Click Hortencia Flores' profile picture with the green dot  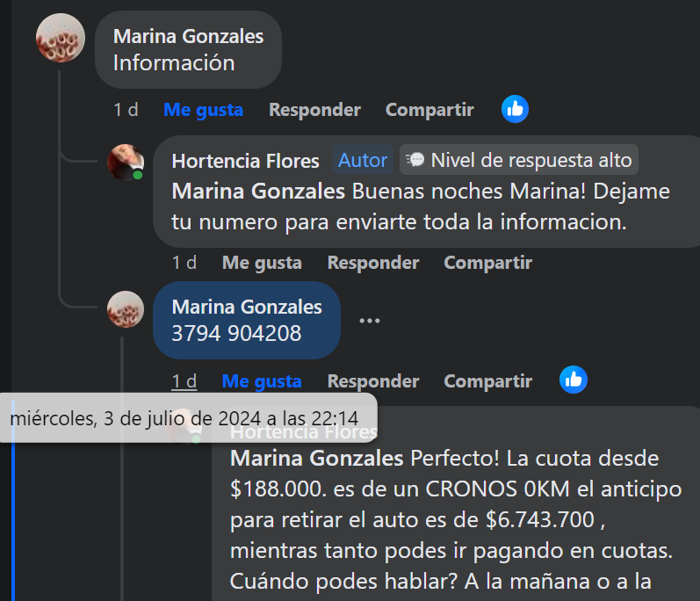(x=126, y=163)
